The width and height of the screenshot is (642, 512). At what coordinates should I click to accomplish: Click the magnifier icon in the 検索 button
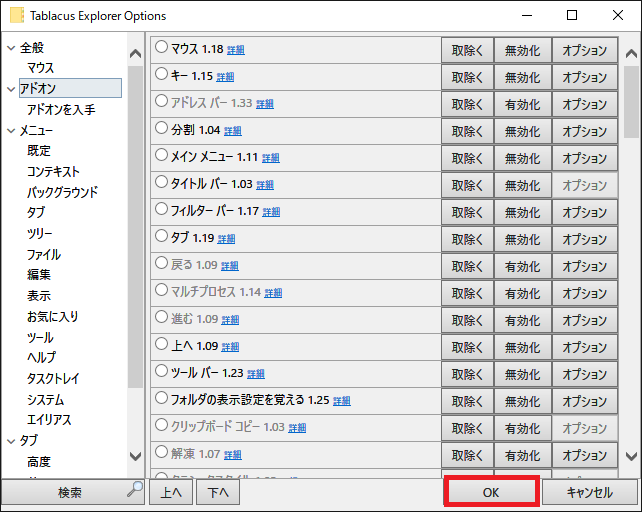click(x=135, y=489)
